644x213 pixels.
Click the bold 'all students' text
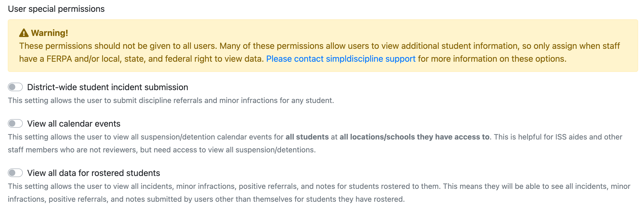tap(307, 137)
